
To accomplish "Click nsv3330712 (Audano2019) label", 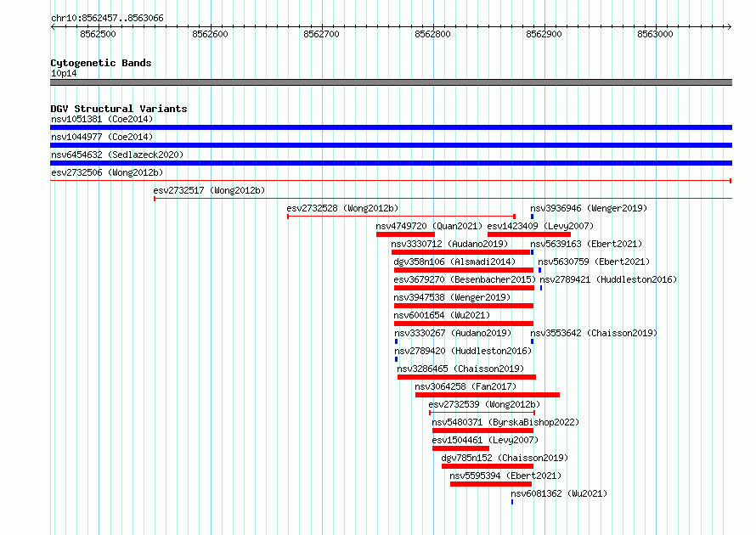I will (449, 244).
